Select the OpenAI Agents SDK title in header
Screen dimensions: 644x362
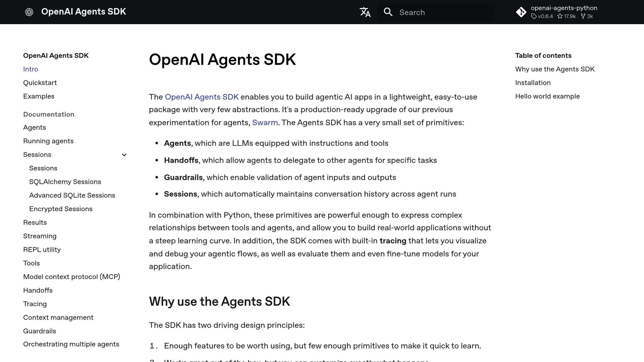tap(84, 12)
